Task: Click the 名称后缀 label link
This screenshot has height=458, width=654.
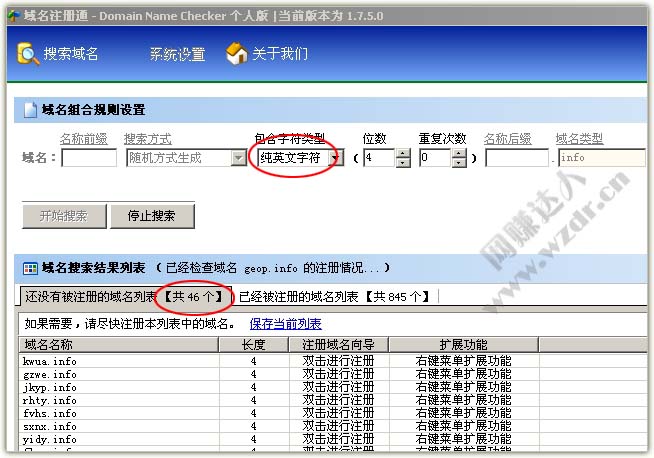Action: click(x=508, y=138)
